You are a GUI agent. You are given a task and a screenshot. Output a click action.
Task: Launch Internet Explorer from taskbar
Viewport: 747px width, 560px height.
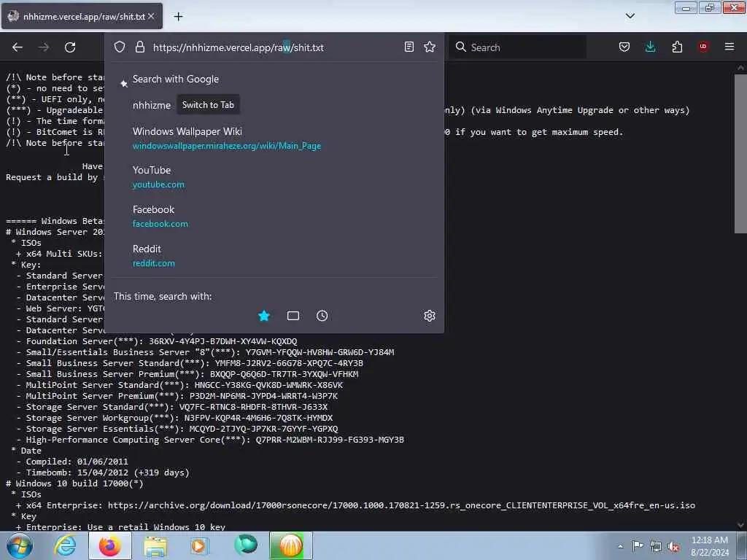pos(65,545)
